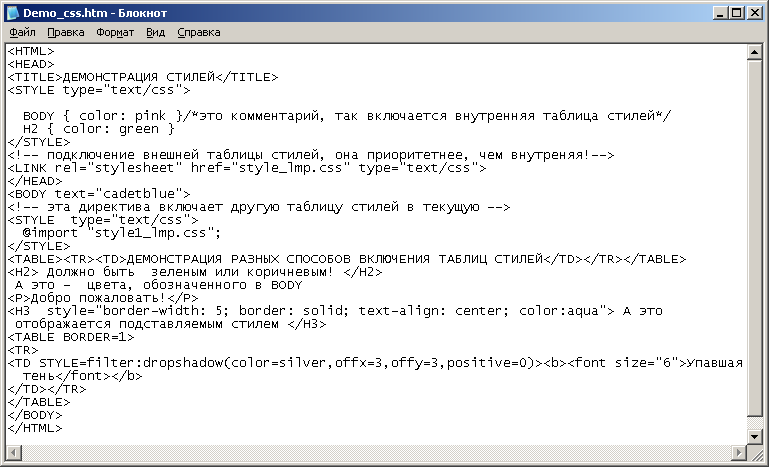Screen dimensions: 769x467
Task: Close the Demo_css.htm window
Action: pyautogui.click(x=754, y=13)
